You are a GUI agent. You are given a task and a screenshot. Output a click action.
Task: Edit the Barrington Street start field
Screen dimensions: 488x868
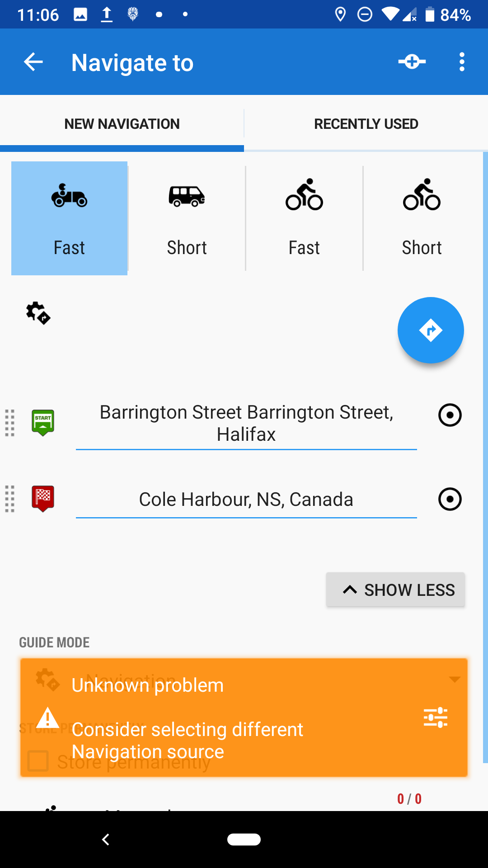tap(246, 423)
